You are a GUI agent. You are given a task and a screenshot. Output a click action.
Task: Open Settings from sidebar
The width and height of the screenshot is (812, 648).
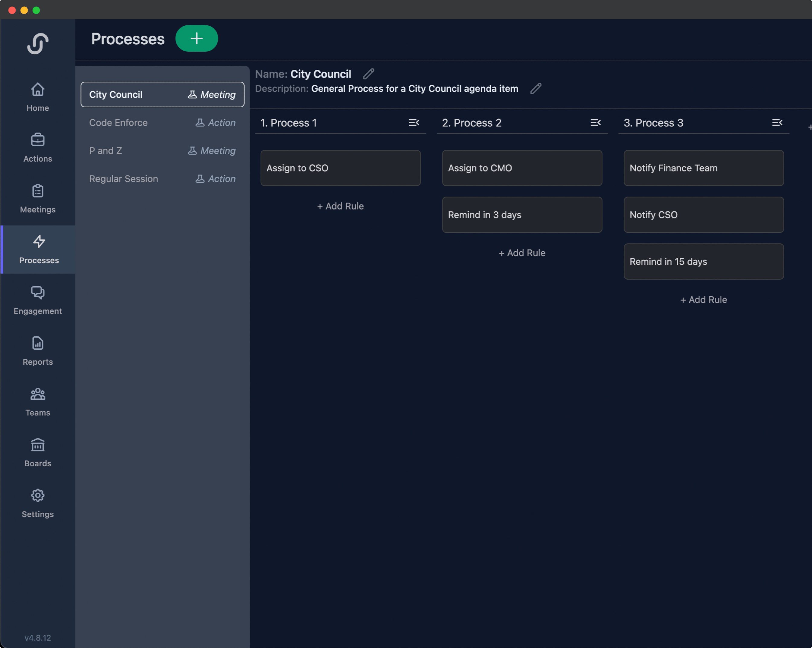[38, 503]
